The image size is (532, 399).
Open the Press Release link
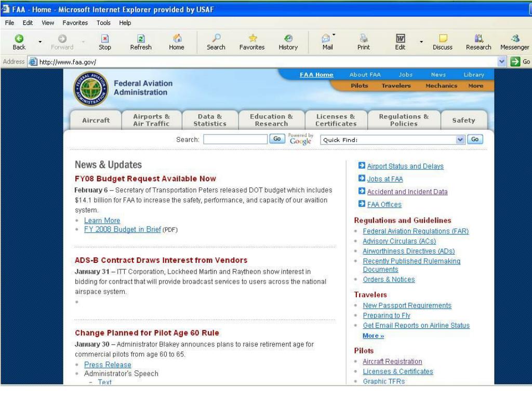click(108, 365)
